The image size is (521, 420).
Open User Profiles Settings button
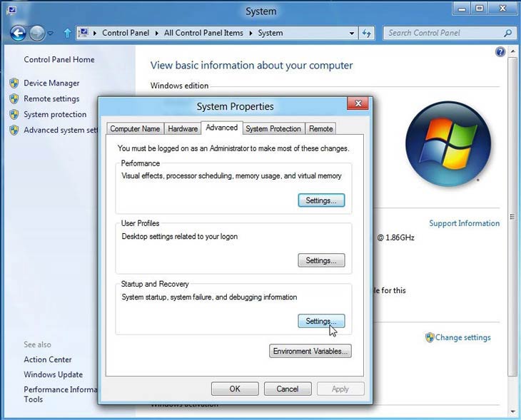[321, 261]
